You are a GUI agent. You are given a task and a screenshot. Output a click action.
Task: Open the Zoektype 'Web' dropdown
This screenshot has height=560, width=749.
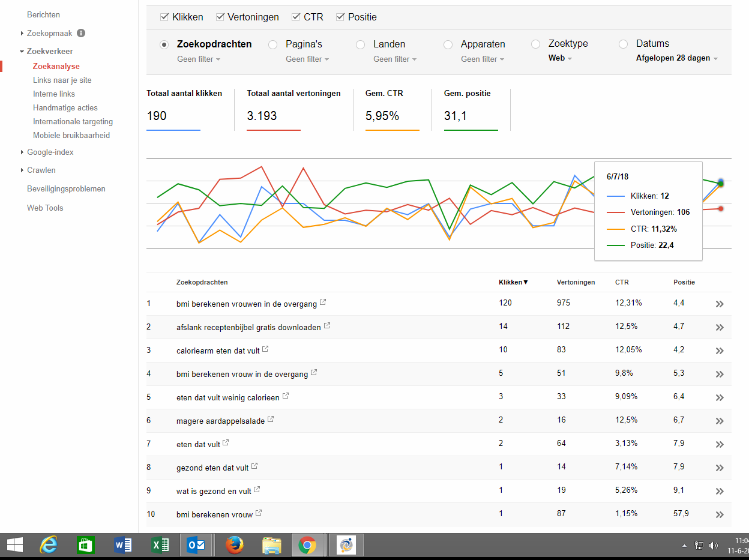point(560,58)
